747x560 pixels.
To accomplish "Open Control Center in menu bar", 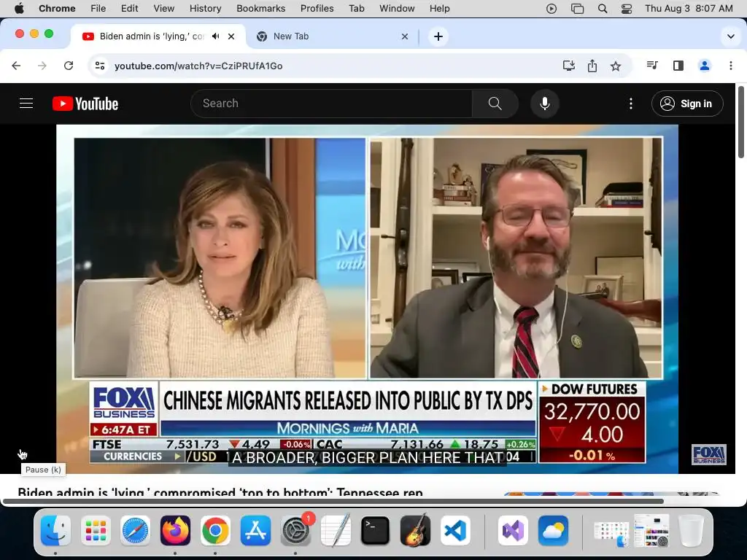I will click(627, 9).
